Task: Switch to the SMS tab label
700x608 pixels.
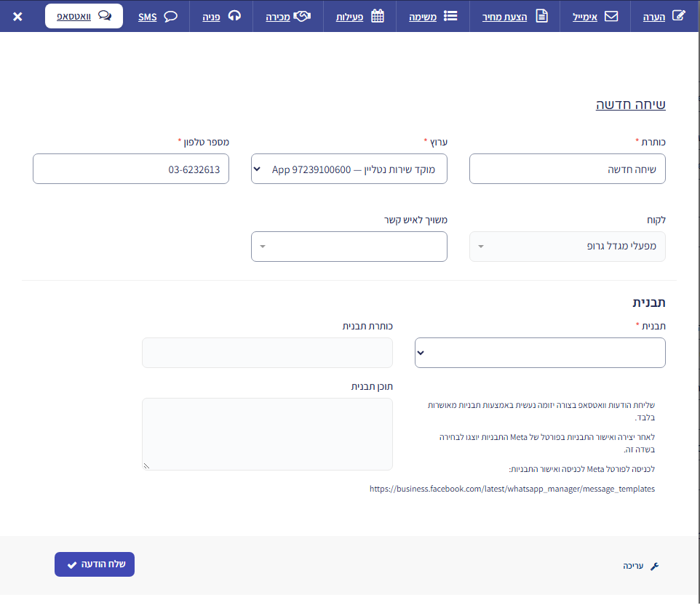Action: click(147, 17)
